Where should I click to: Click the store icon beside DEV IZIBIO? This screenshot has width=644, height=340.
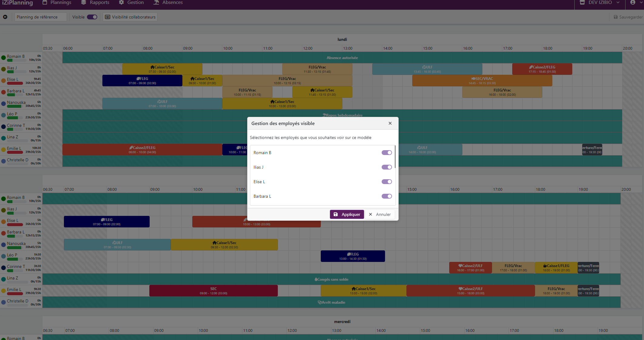coord(582,2)
